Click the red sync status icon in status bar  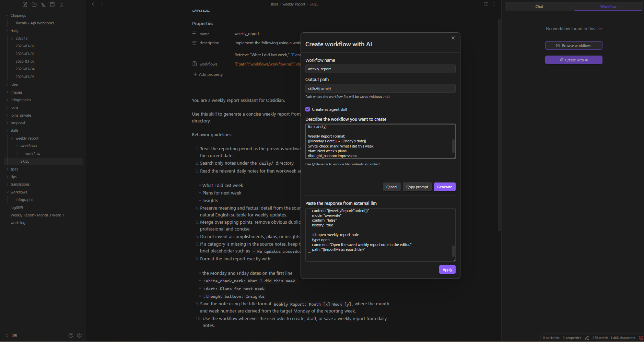coord(640,338)
